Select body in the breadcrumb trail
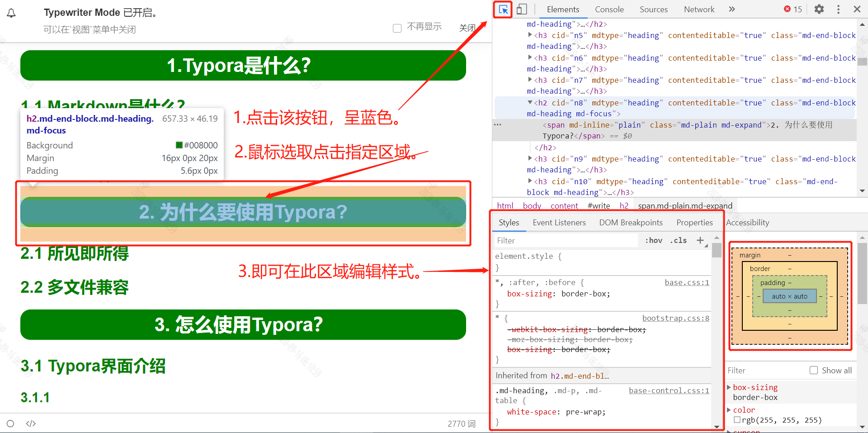The image size is (868, 433). 532,206
